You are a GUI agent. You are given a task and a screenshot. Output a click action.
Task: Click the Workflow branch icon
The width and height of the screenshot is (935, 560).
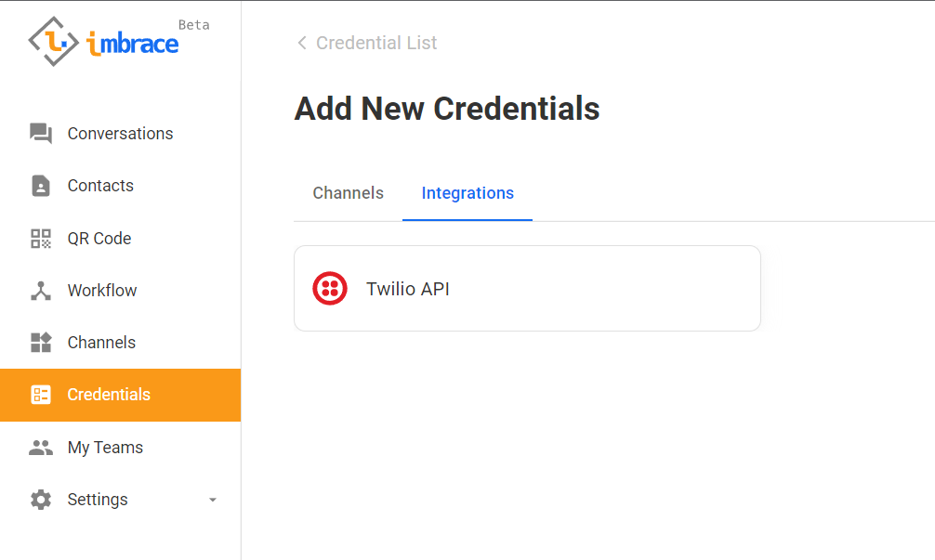[x=41, y=291]
